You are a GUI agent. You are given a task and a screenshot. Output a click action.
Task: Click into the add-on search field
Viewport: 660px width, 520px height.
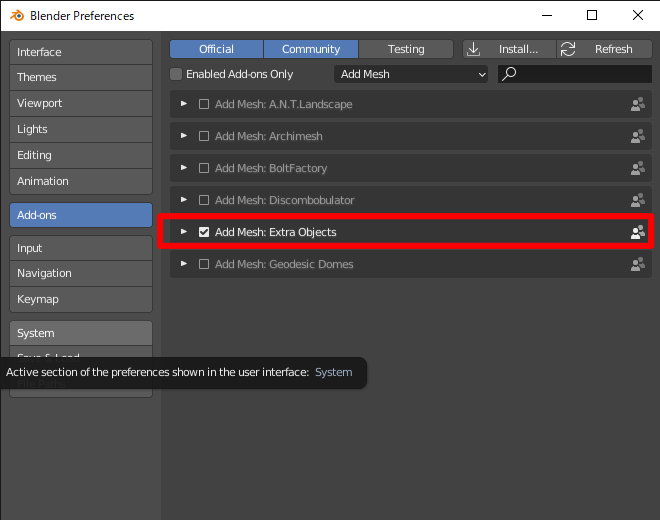point(575,74)
